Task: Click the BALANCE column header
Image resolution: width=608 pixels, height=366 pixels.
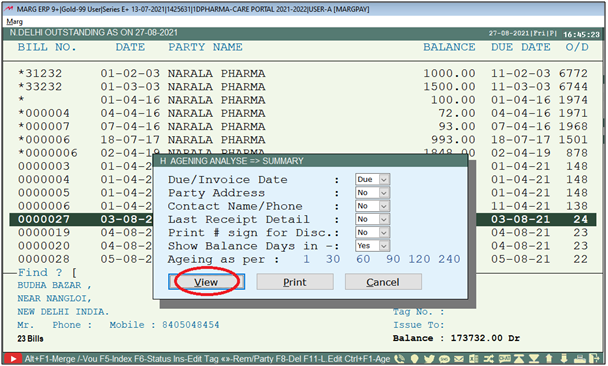Action: coord(449,47)
